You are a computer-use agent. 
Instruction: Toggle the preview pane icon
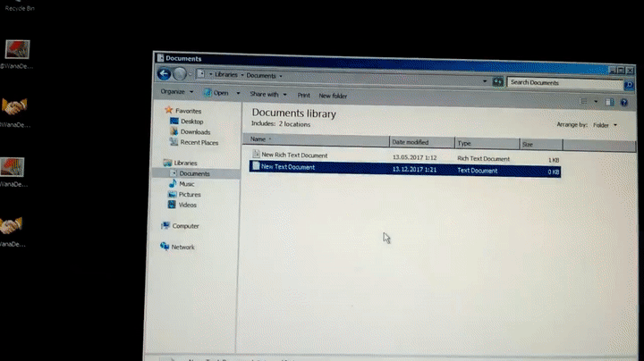click(609, 102)
